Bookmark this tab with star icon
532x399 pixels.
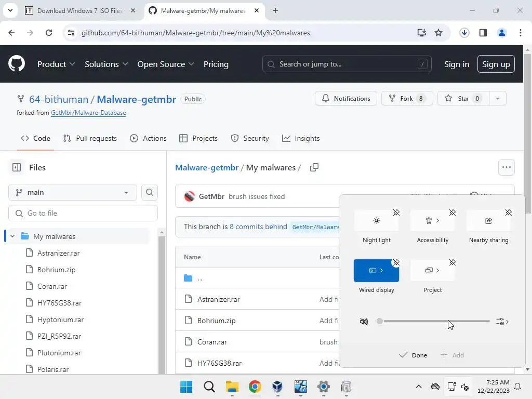tap(438, 33)
